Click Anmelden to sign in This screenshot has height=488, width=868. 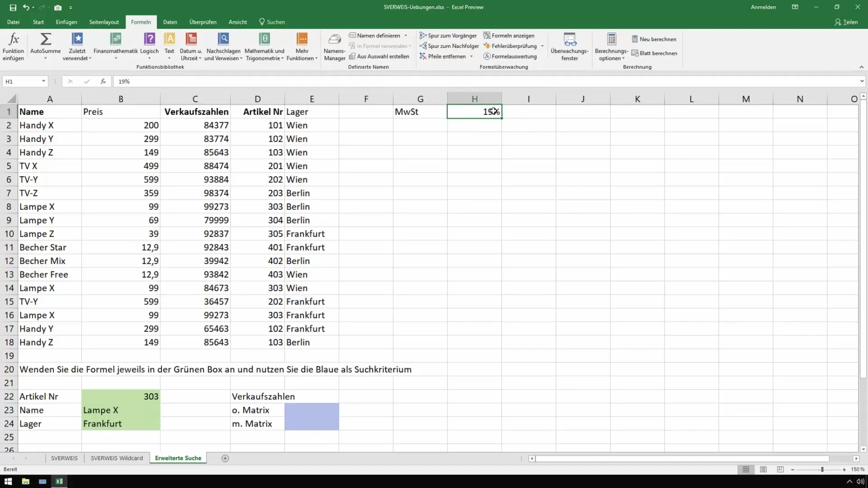763,7
